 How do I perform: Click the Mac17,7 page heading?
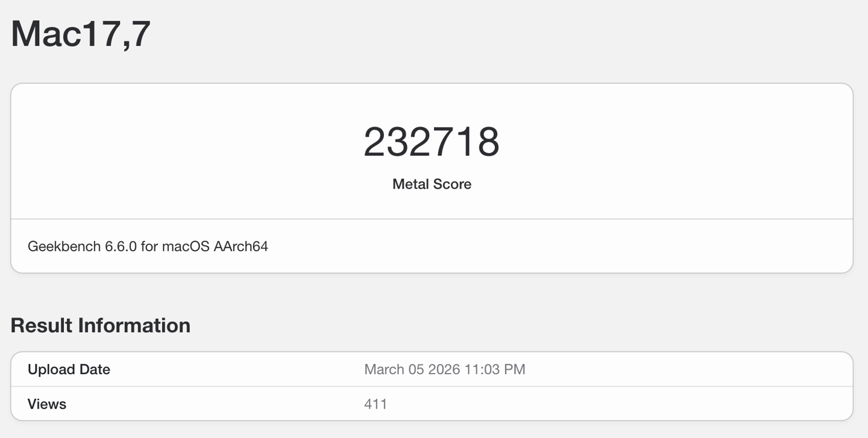click(81, 34)
